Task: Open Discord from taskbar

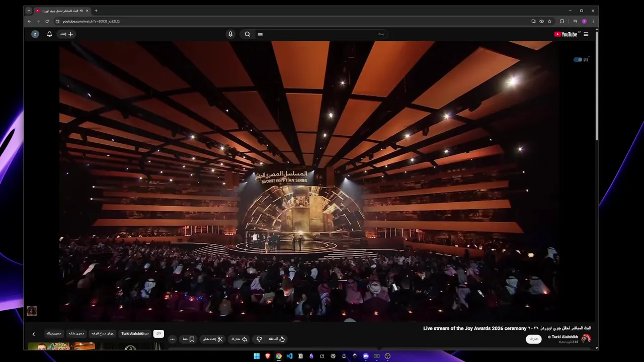Action: [x=366, y=356]
